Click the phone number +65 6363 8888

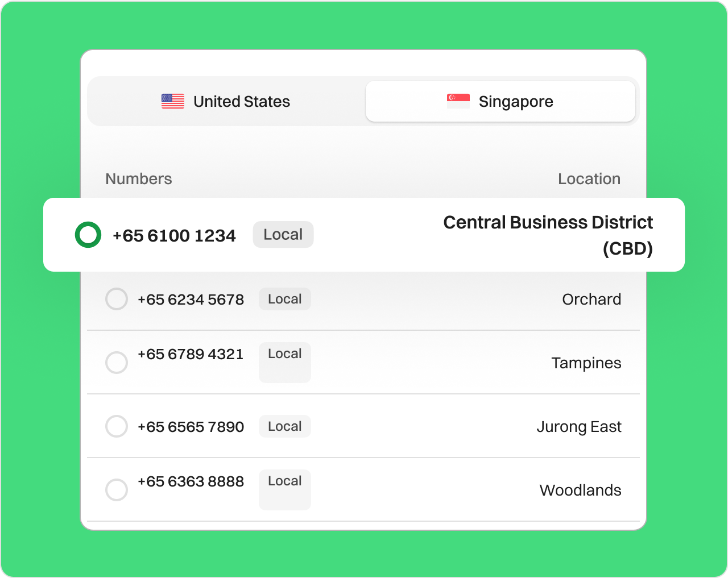(x=191, y=481)
